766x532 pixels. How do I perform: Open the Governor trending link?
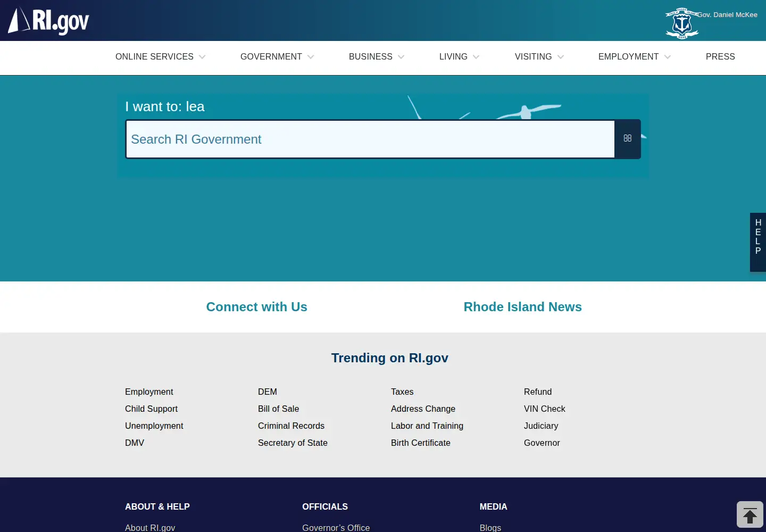pyautogui.click(x=542, y=443)
